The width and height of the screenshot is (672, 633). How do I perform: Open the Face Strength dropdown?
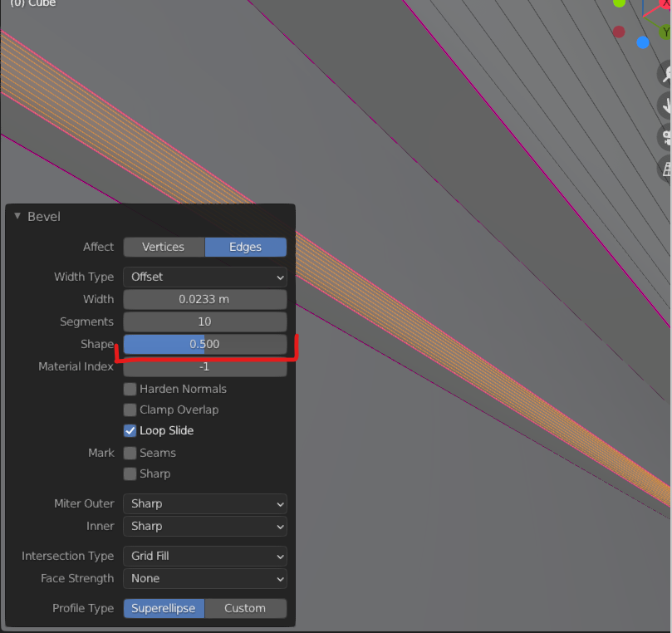(x=205, y=578)
